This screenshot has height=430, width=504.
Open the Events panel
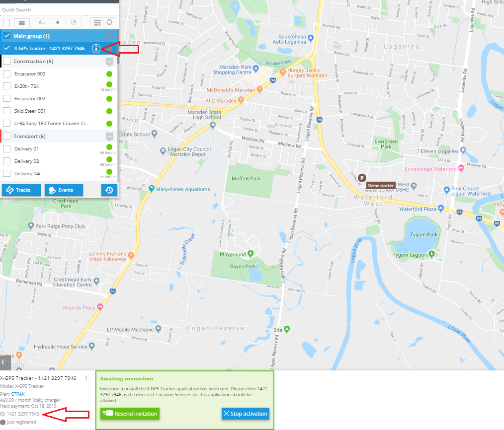64,190
